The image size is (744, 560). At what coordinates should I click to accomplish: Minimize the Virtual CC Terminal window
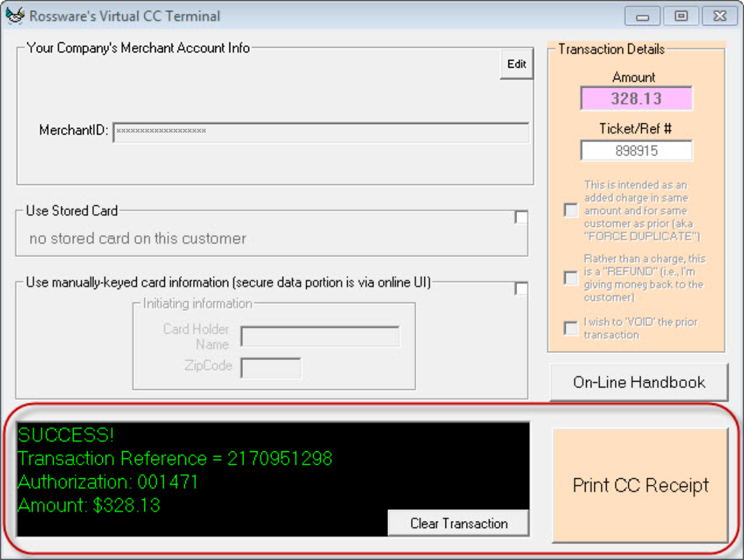coord(642,16)
